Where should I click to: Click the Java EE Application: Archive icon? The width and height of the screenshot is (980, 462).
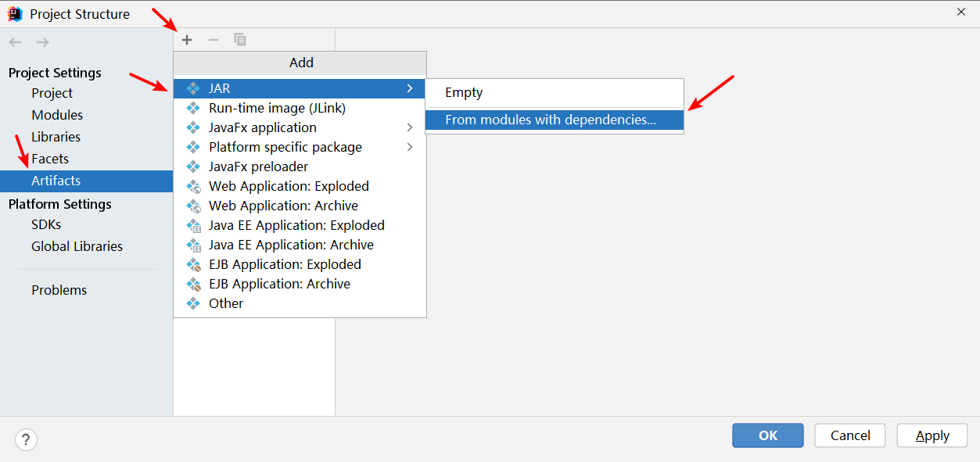pos(194,245)
